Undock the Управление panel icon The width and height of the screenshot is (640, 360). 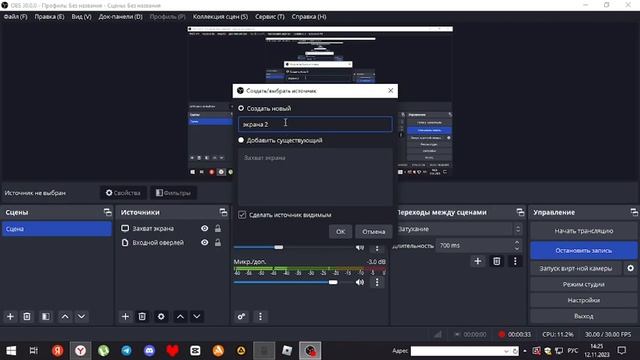pyautogui.click(x=634, y=212)
